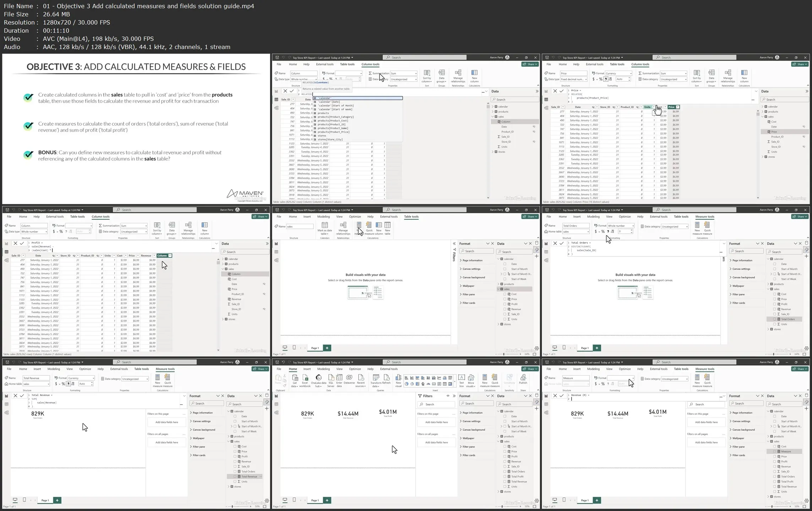Open Data category dropdown in the RELATED autocomplete frame
The image size is (812, 511).
(404, 79)
